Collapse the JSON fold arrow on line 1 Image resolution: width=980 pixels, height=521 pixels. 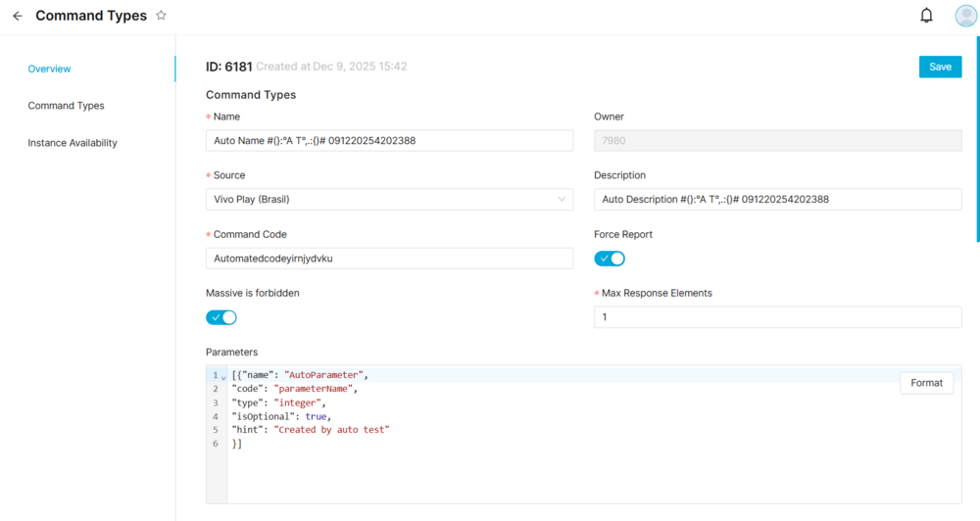pos(223,376)
